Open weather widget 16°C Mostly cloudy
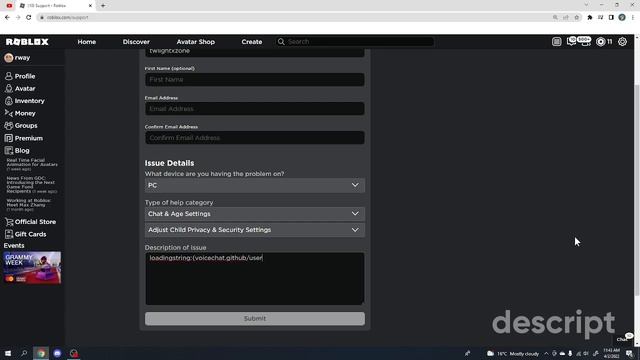The height and width of the screenshot is (360, 640). coord(513,353)
